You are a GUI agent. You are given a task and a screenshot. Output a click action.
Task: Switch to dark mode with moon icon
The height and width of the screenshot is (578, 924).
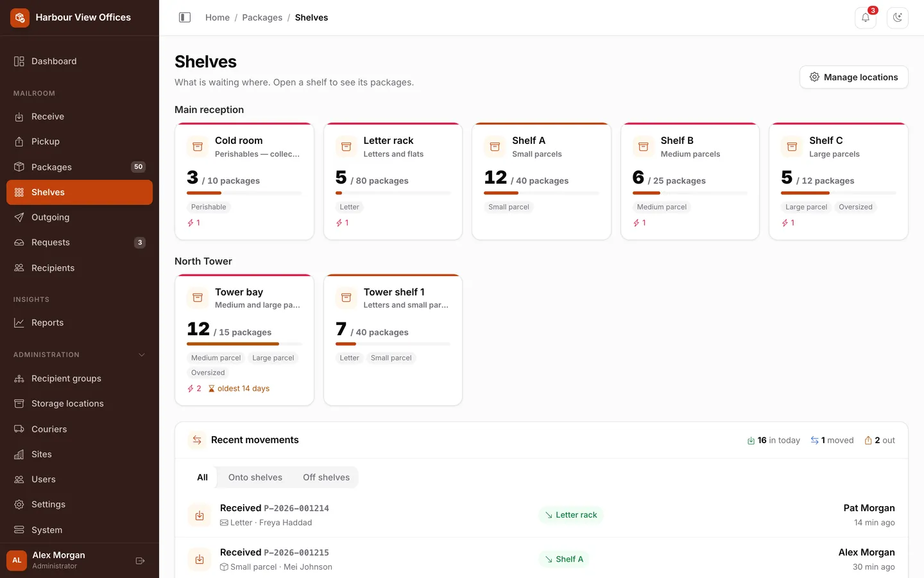tap(898, 17)
